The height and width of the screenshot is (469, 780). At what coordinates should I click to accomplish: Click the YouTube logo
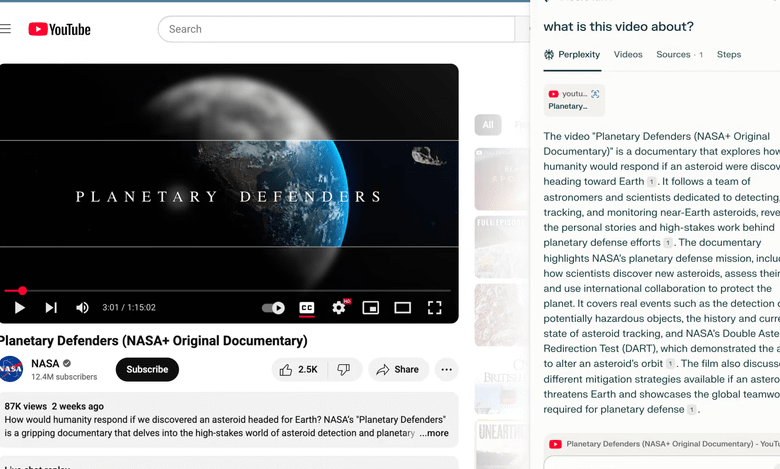point(60,29)
